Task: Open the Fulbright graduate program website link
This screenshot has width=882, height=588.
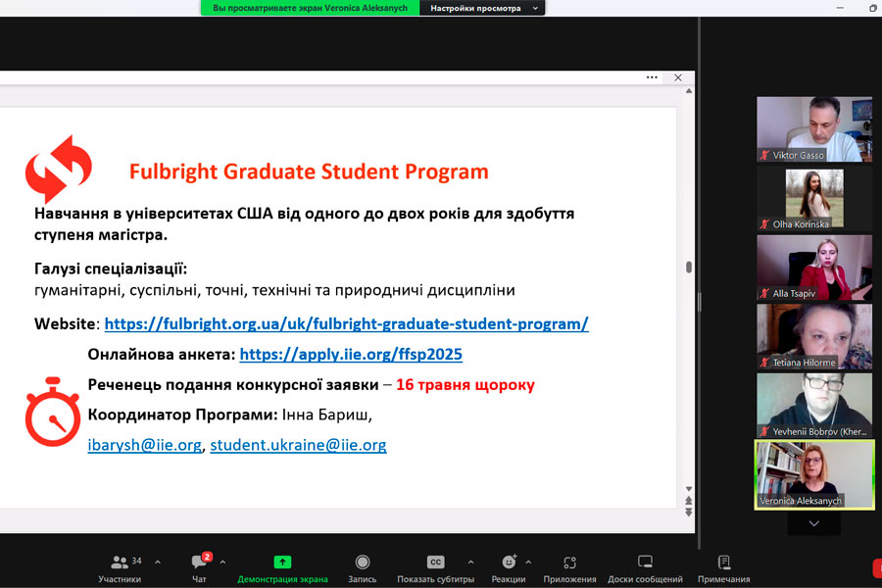Action: pos(347,323)
